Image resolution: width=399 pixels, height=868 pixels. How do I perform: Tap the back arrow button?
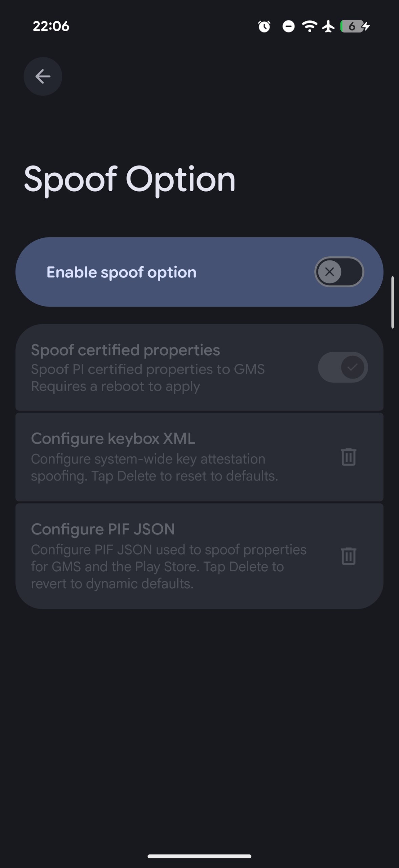point(43,76)
